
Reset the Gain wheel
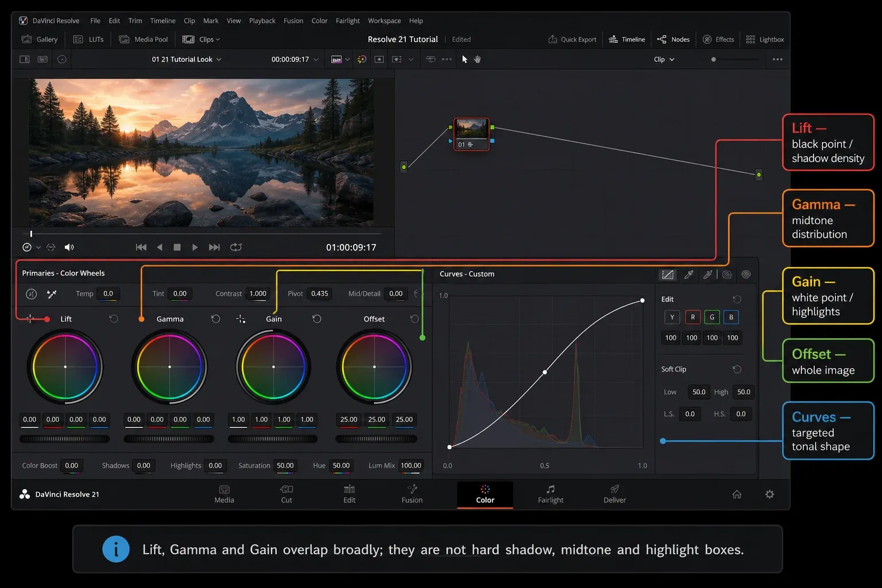(316, 319)
